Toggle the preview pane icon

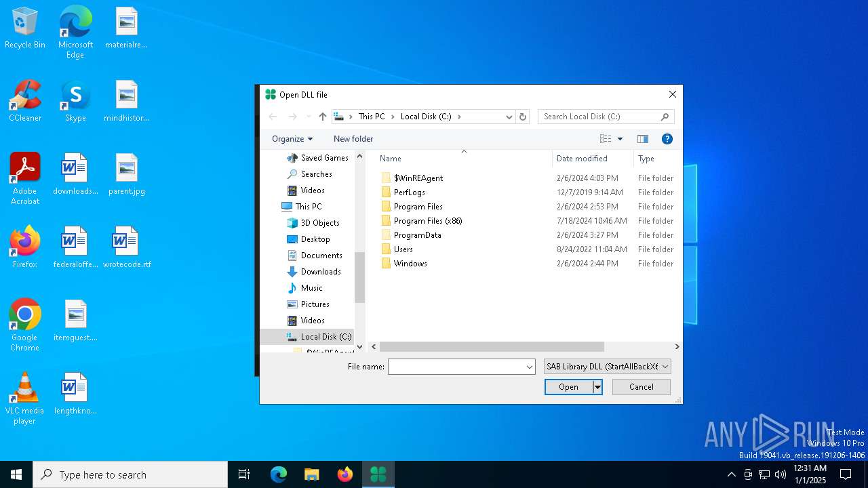pyautogui.click(x=643, y=139)
